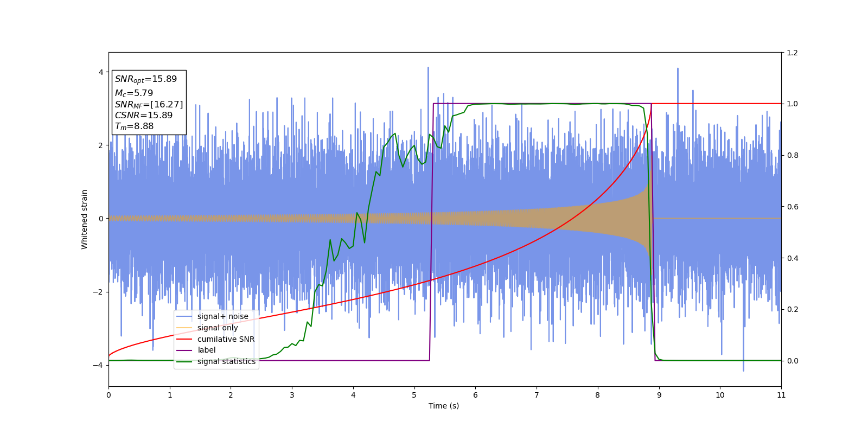
Task: Click the x-axis tick label 9
Action: click(x=659, y=395)
